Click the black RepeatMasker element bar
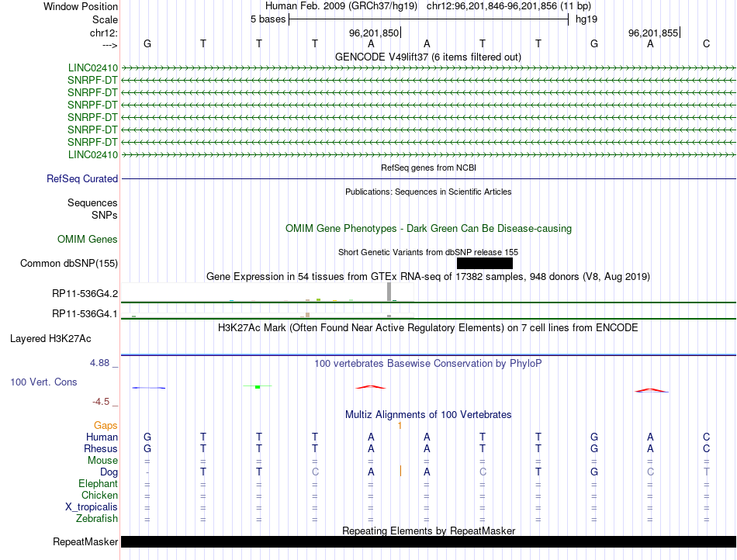Viewport: 737px width, 560px height. [x=428, y=541]
